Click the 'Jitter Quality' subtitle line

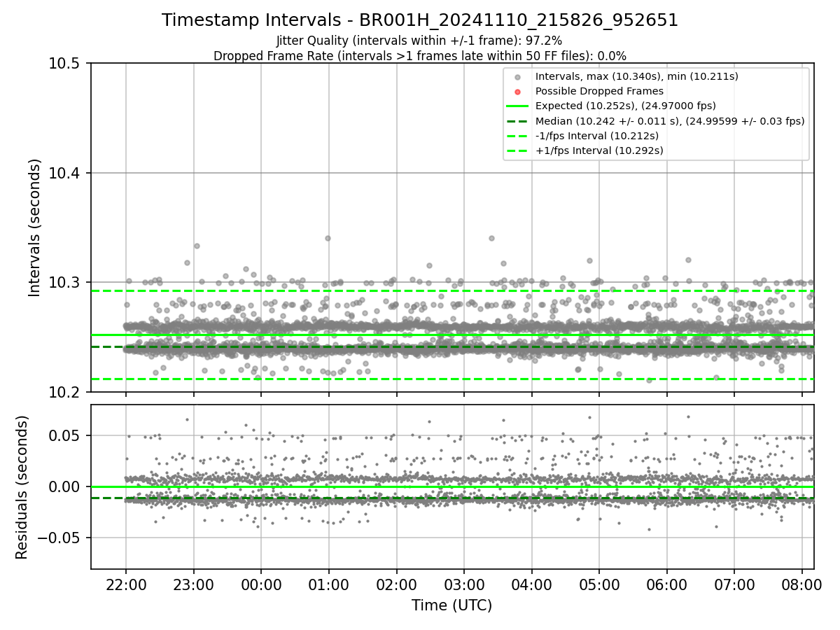click(x=419, y=41)
